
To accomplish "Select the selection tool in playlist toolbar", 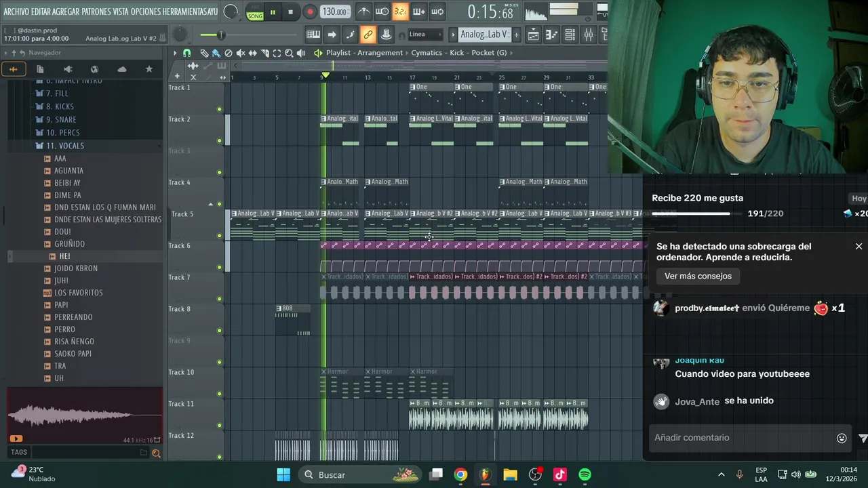I will point(277,53).
